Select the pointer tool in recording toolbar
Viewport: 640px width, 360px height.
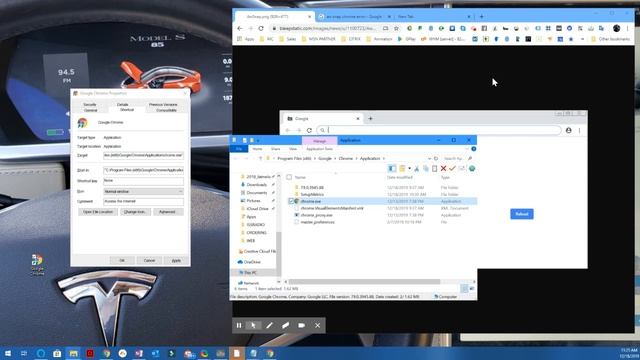253,325
